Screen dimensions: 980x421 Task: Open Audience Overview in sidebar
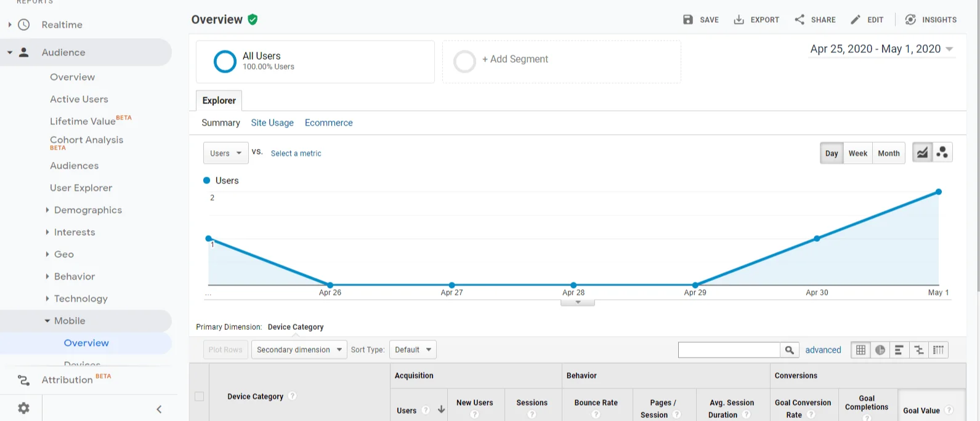click(73, 77)
